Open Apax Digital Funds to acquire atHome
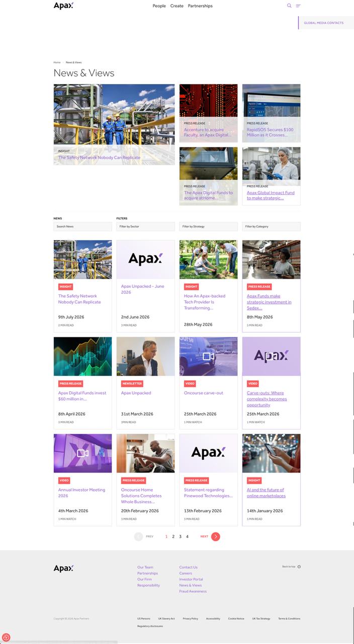Image resolution: width=354 pixels, height=644 pixels. click(x=208, y=195)
